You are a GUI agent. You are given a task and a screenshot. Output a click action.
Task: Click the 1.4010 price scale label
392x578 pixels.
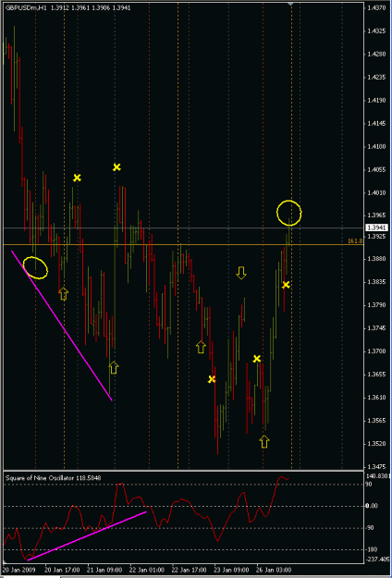click(x=375, y=192)
